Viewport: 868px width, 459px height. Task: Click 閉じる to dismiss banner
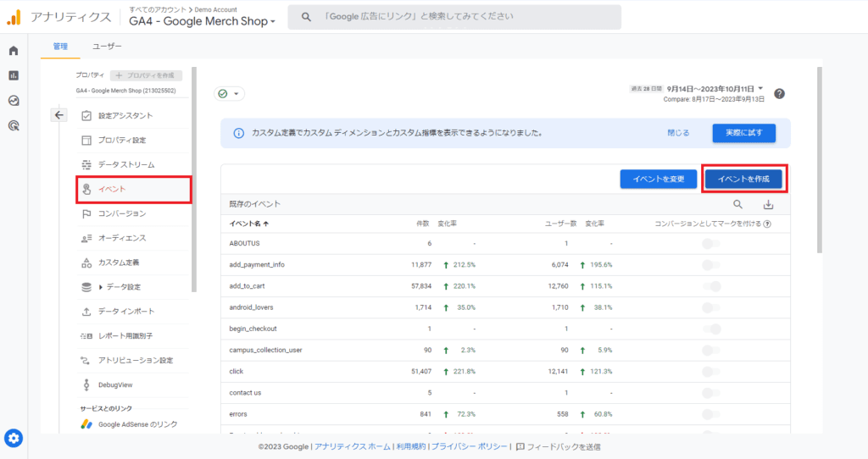click(x=678, y=133)
